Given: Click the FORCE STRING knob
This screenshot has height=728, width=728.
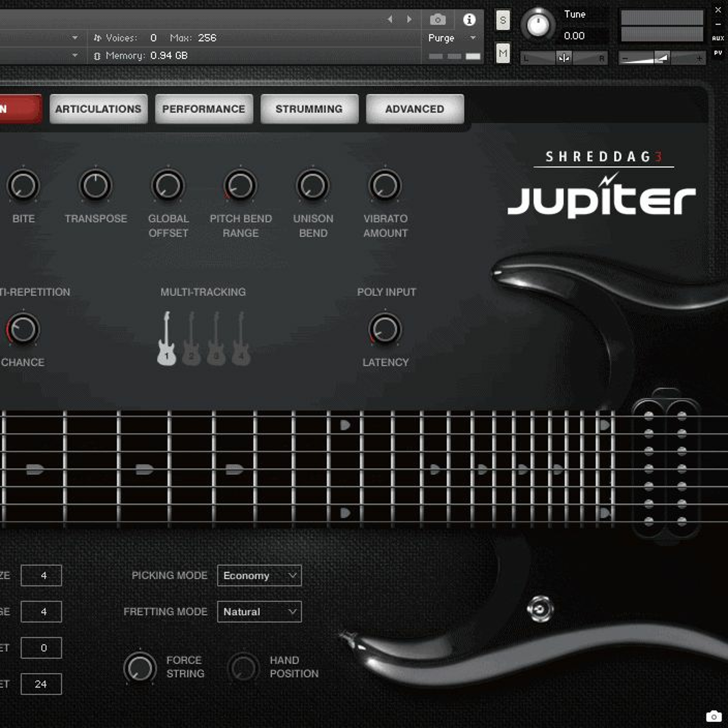Looking at the screenshot, I should tap(140, 668).
